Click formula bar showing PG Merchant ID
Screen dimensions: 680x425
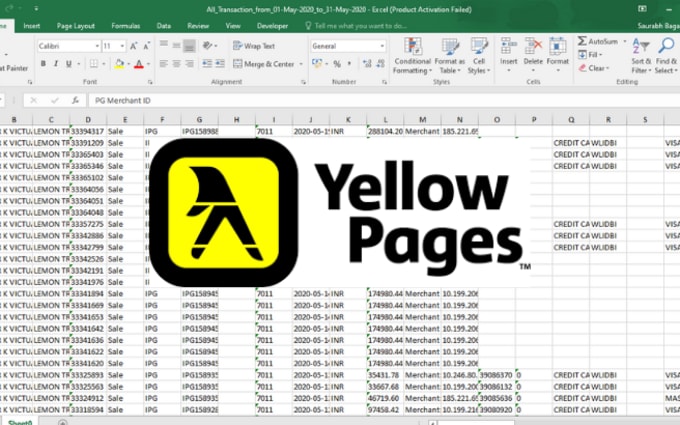[384, 101]
